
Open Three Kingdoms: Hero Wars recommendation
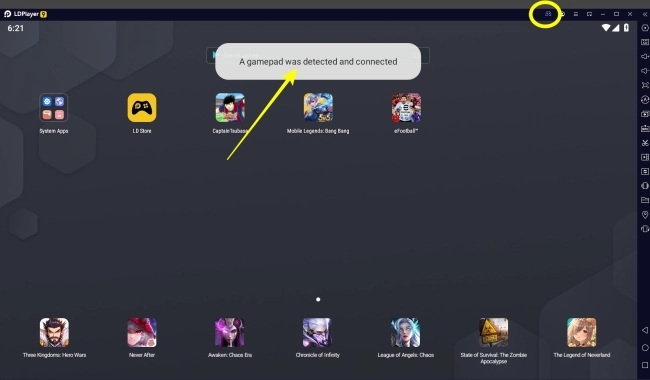(x=54, y=332)
